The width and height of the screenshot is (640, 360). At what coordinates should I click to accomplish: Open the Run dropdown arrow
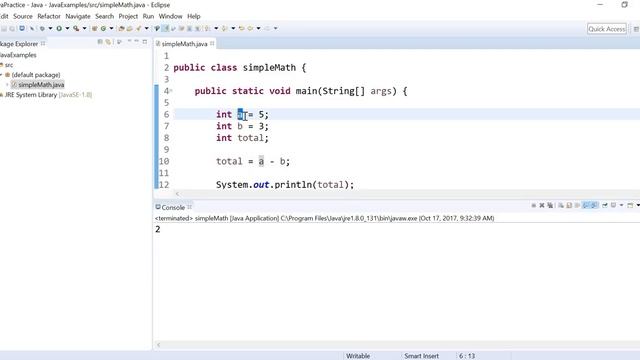(x=67, y=29)
